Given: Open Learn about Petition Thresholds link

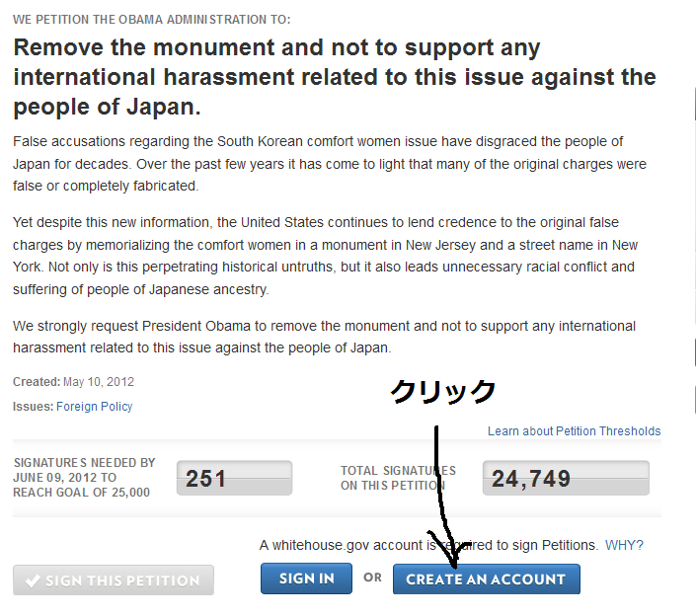Looking at the screenshot, I should click(x=574, y=431).
